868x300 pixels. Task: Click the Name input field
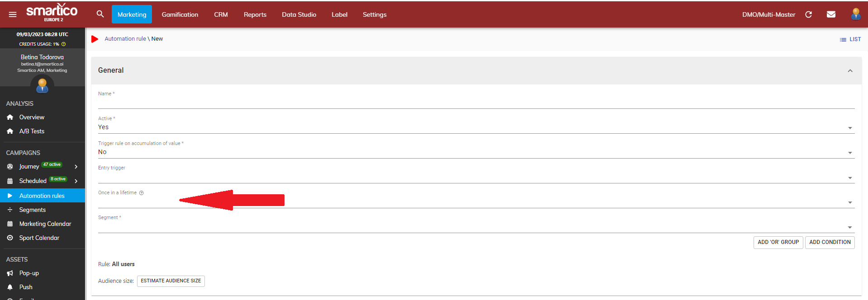point(476,103)
